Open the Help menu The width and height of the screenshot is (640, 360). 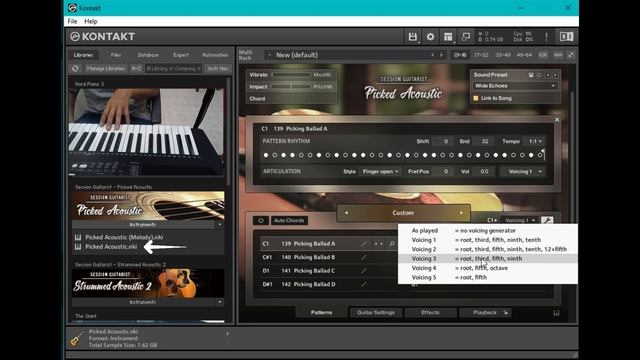coord(91,21)
